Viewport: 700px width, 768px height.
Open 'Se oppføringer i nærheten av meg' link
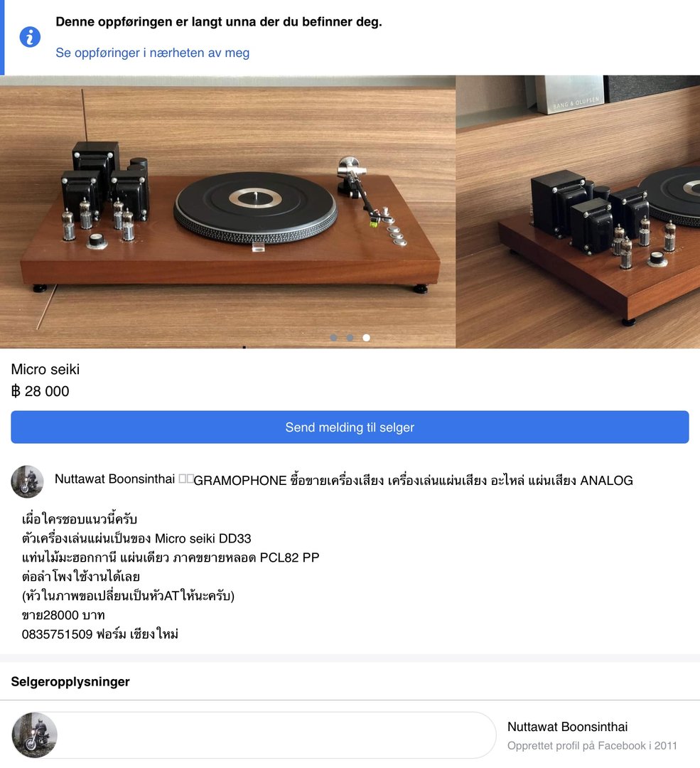tap(152, 53)
